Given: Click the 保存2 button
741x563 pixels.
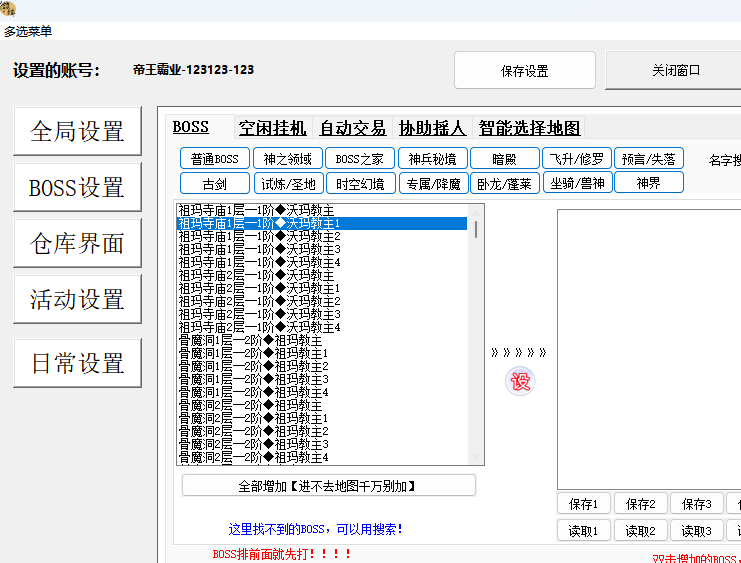Looking at the screenshot, I should click(x=641, y=504).
